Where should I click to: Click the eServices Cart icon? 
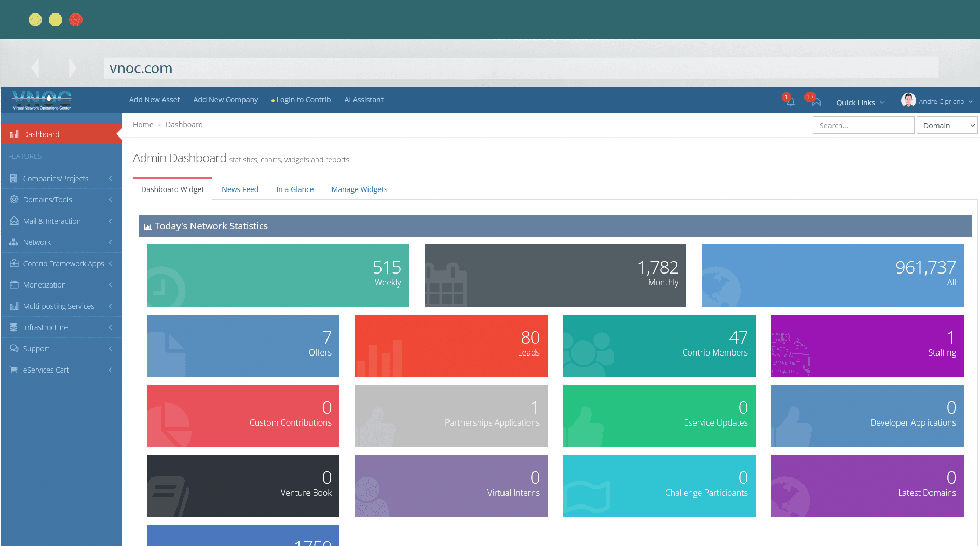click(x=14, y=370)
